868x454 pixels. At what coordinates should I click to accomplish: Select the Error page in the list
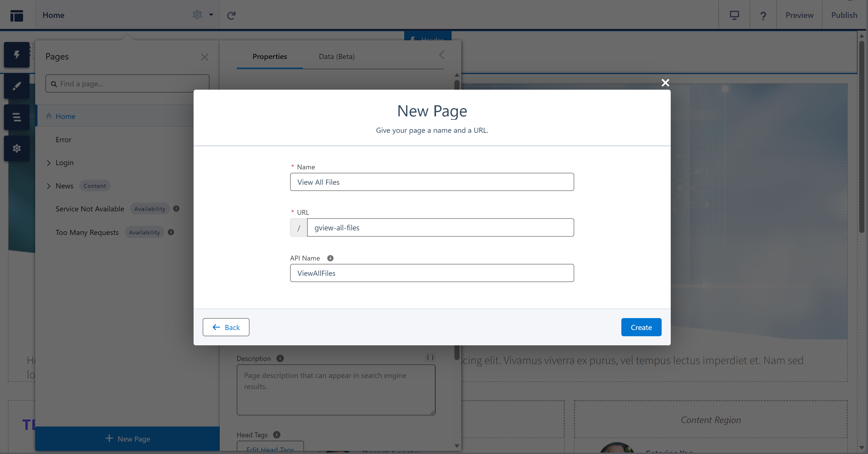(63, 139)
